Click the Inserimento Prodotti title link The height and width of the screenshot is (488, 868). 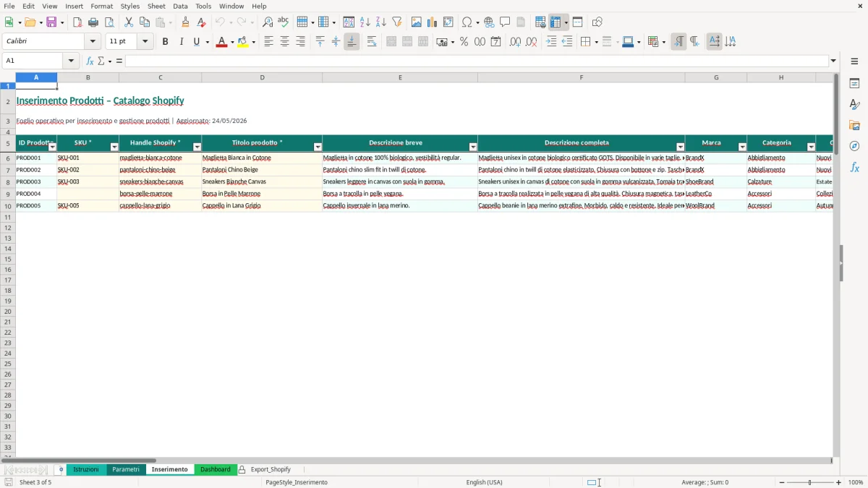coord(100,100)
